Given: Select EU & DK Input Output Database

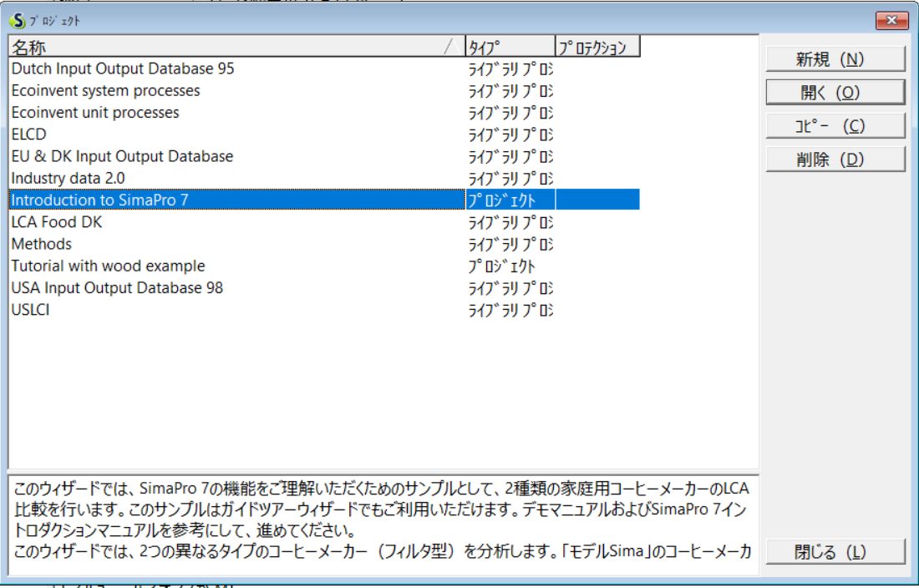Looking at the screenshot, I should click(x=324, y=156).
